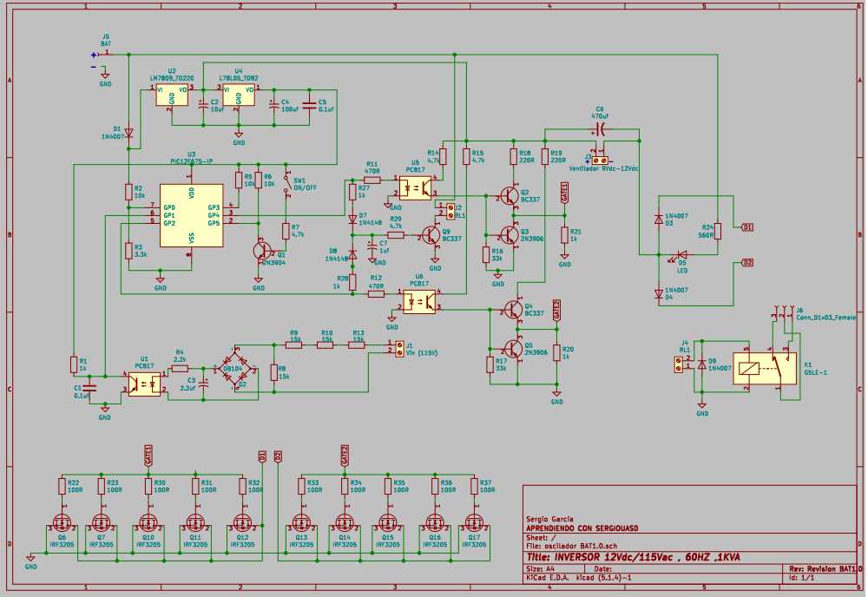
Task: Click the R21 1k resistor symbol
Action: point(565,235)
